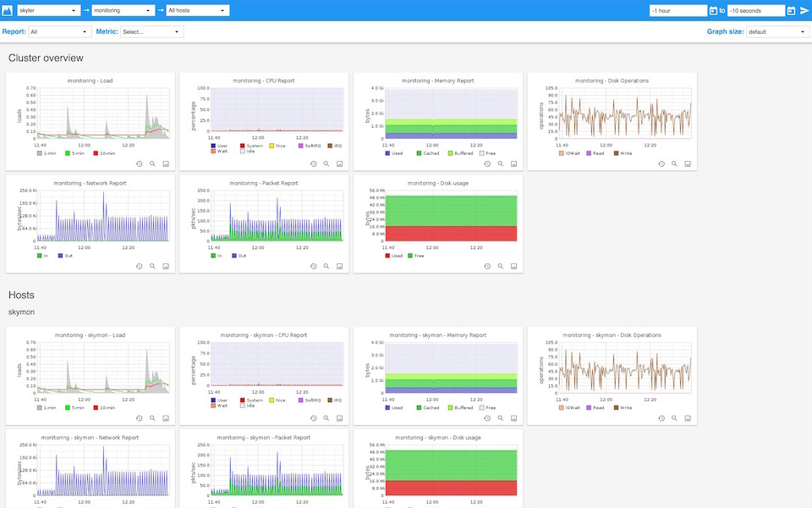Viewport: 812px width, 508px height.
Task: Open the Metric Select dropdown
Action: [x=152, y=31]
